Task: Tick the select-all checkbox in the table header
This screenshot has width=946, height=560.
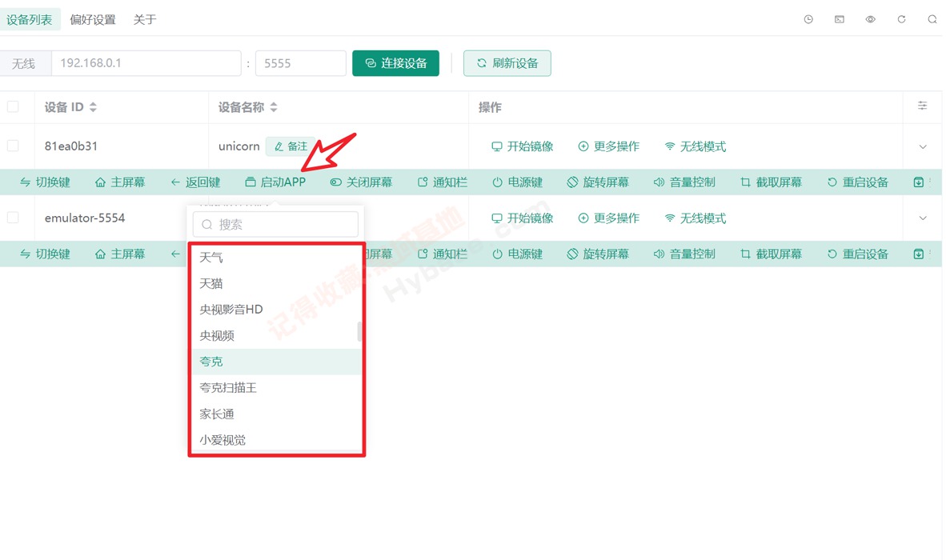Action: pos(13,106)
